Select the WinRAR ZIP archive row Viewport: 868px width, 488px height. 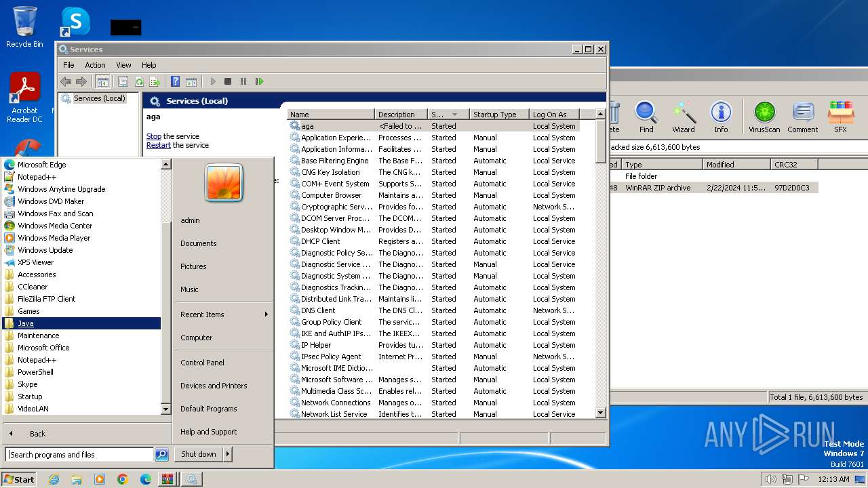pos(713,188)
